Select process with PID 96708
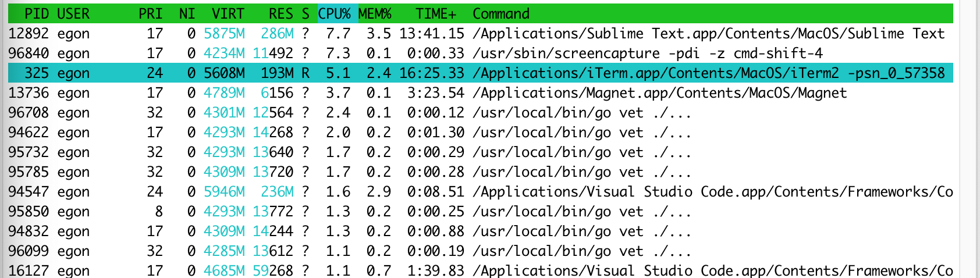980x278 pixels. tap(29, 113)
